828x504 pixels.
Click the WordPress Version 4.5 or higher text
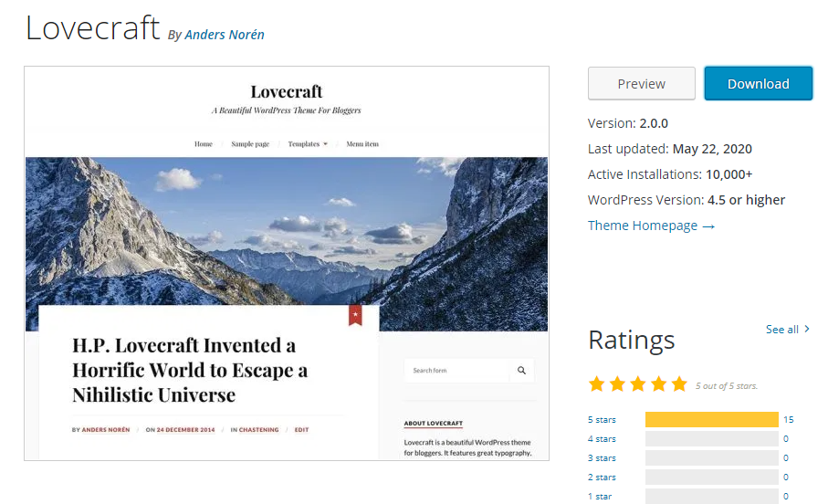click(x=687, y=200)
